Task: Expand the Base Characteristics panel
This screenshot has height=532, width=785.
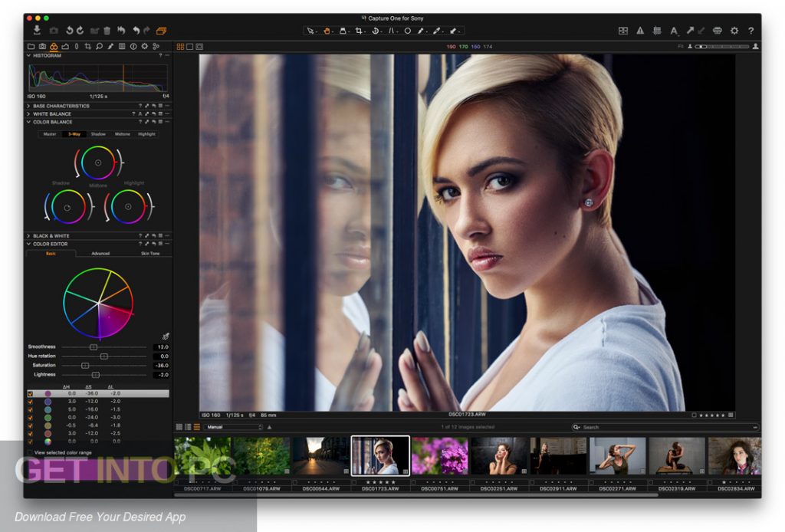Action: [28, 106]
